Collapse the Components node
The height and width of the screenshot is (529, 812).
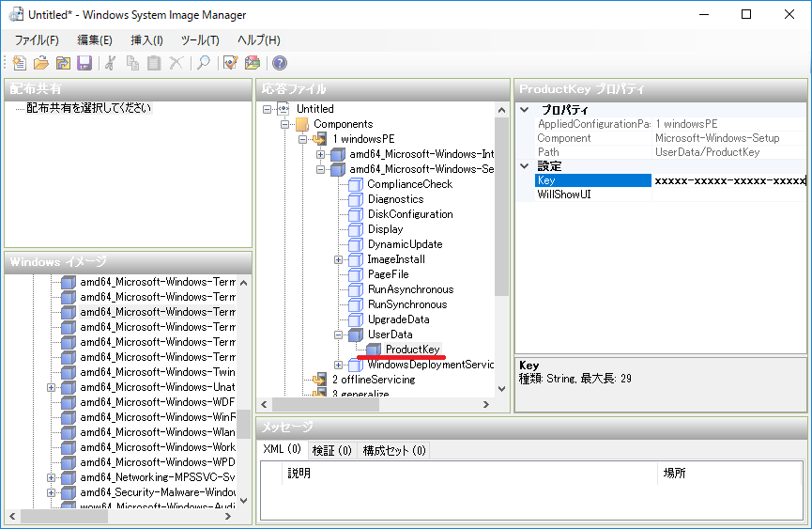coord(284,124)
